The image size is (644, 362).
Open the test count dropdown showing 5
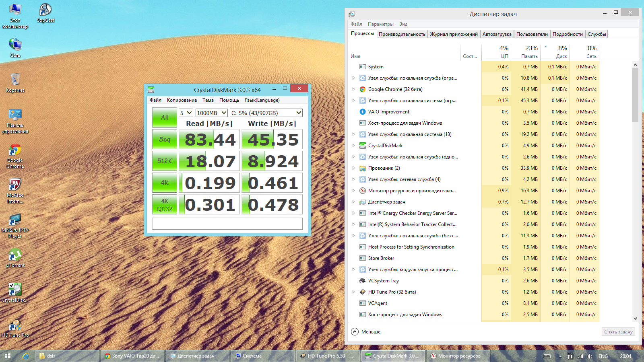tap(186, 113)
